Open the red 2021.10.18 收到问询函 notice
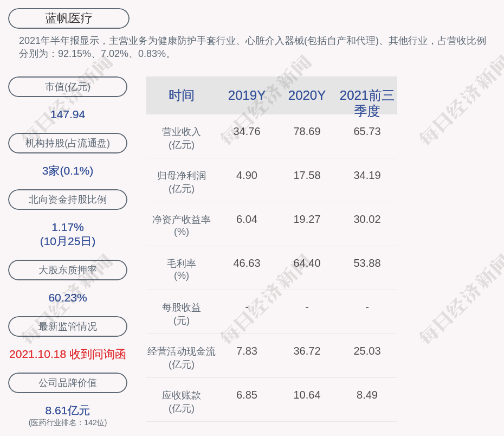 pos(68,354)
